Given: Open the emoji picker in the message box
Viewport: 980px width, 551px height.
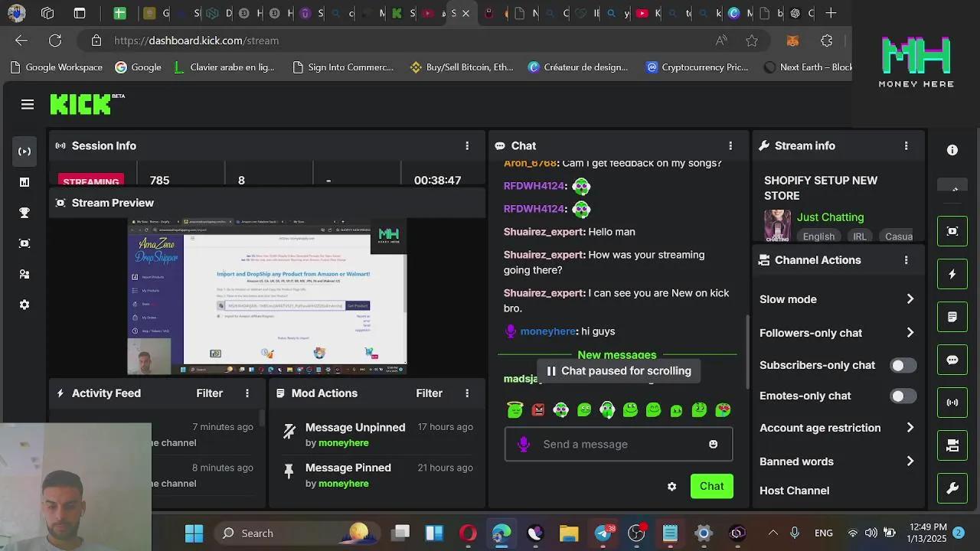Looking at the screenshot, I should click(x=713, y=445).
